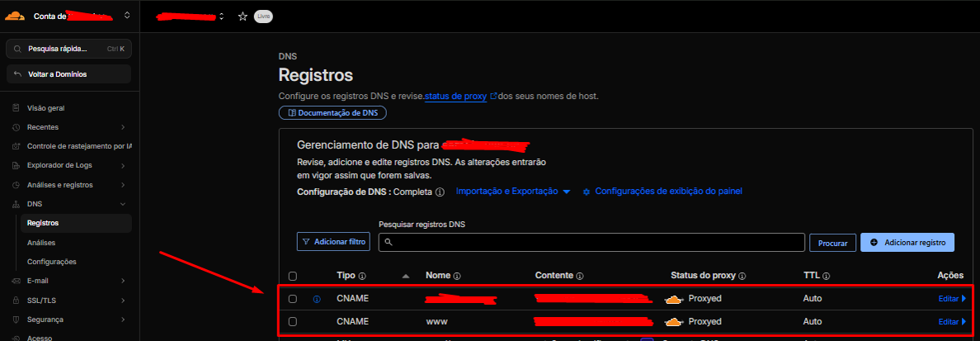This screenshot has height=341, width=980.
Task: Expand the Análises e registros section
Action: tap(123, 185)
